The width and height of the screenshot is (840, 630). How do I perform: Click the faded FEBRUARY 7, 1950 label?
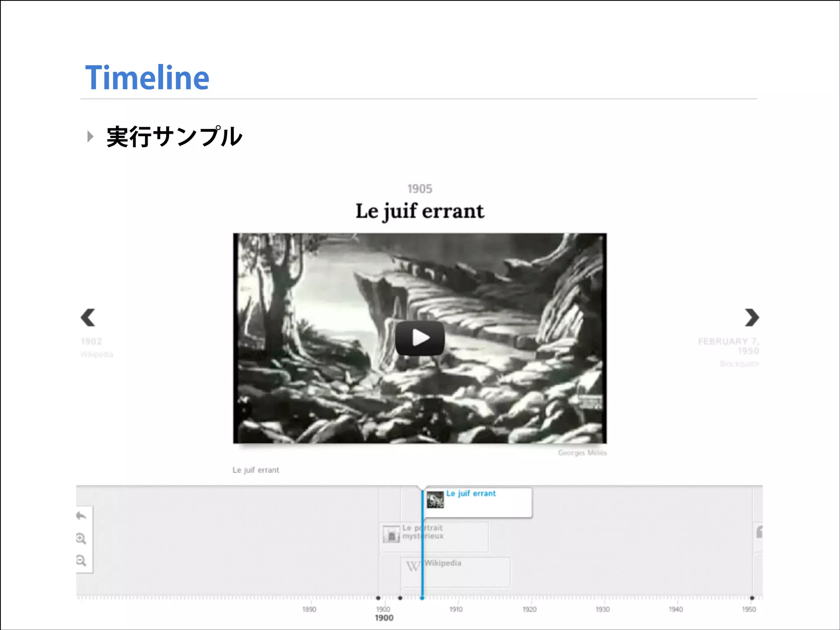pyautogui.click(x=728, y=346)
